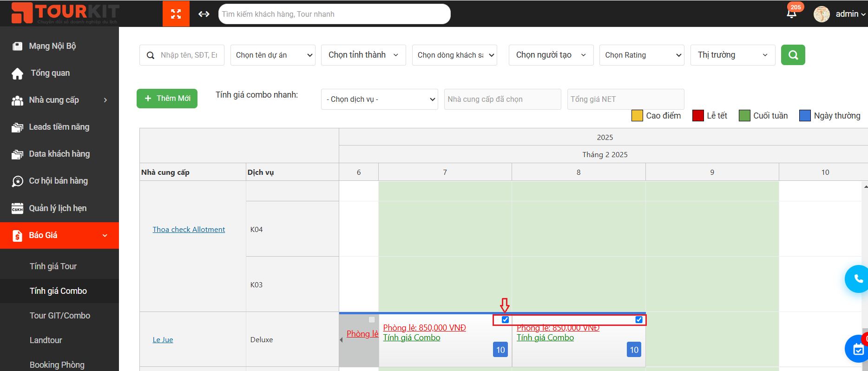Click the Báo Giá document icon
The image size is (868, 371).
pyautogui.click(x=17, y=236)
